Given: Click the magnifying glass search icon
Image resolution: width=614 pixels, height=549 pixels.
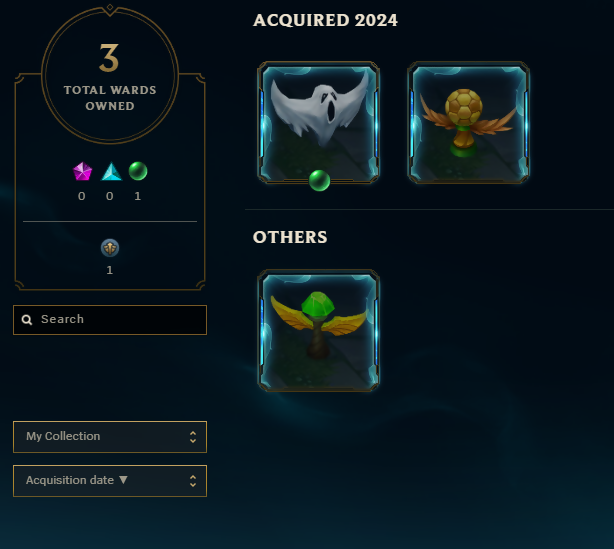Looking at the screenshot, I should point(27,320).
